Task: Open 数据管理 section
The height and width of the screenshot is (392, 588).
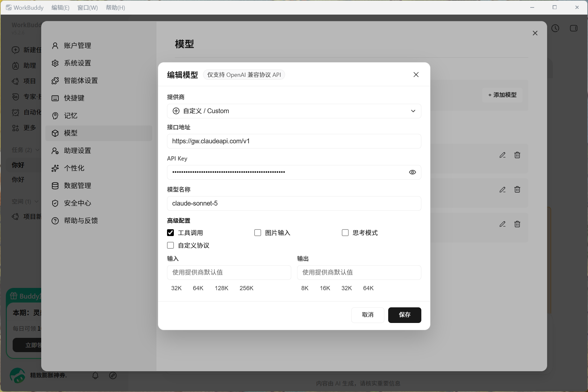Action: 99,185
